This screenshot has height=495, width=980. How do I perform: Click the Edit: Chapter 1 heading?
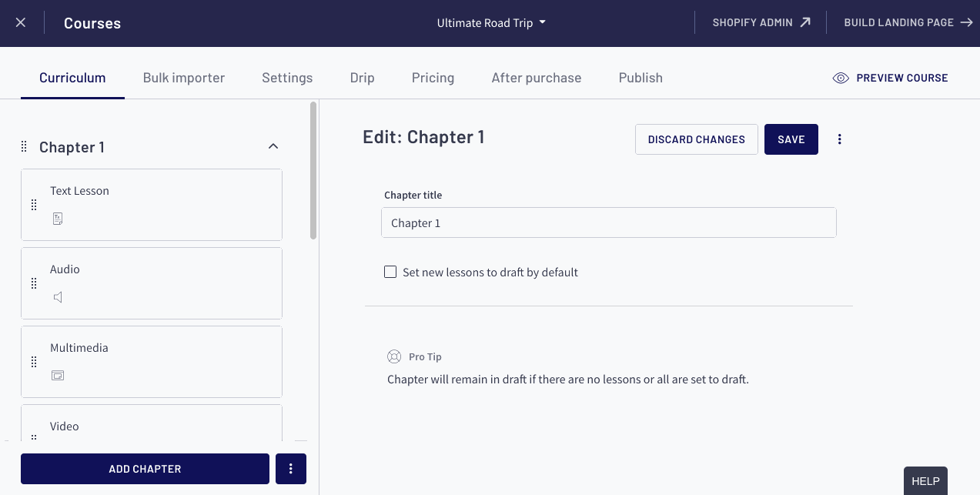423,137
